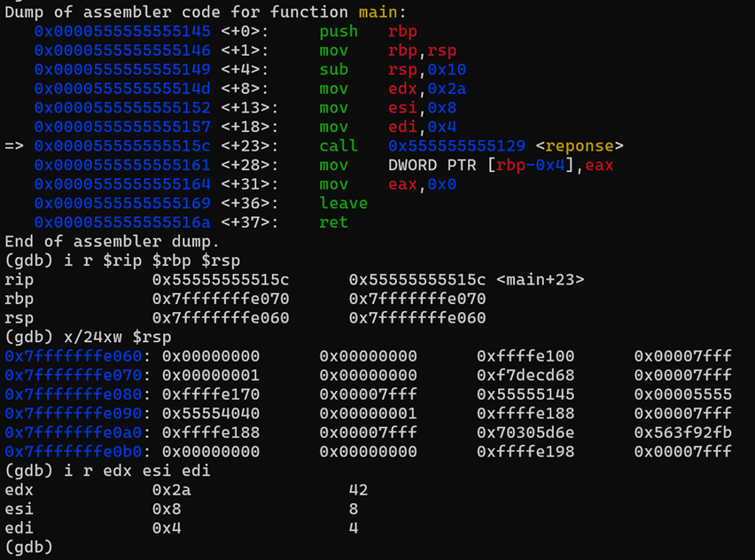Screen dimensions: 755x560
Task: Click address 0x0000555555555145 in disassembly
Action: coord(122,31)
